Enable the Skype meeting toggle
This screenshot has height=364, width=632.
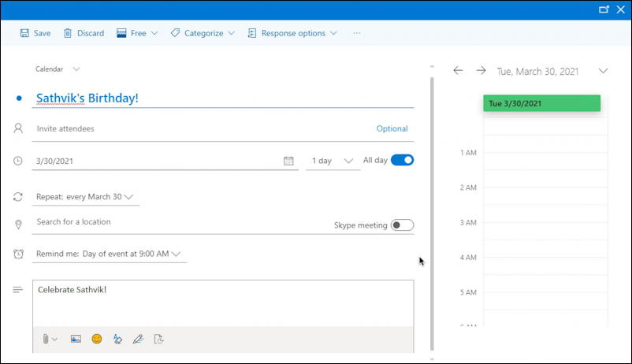tap(402, 225)
